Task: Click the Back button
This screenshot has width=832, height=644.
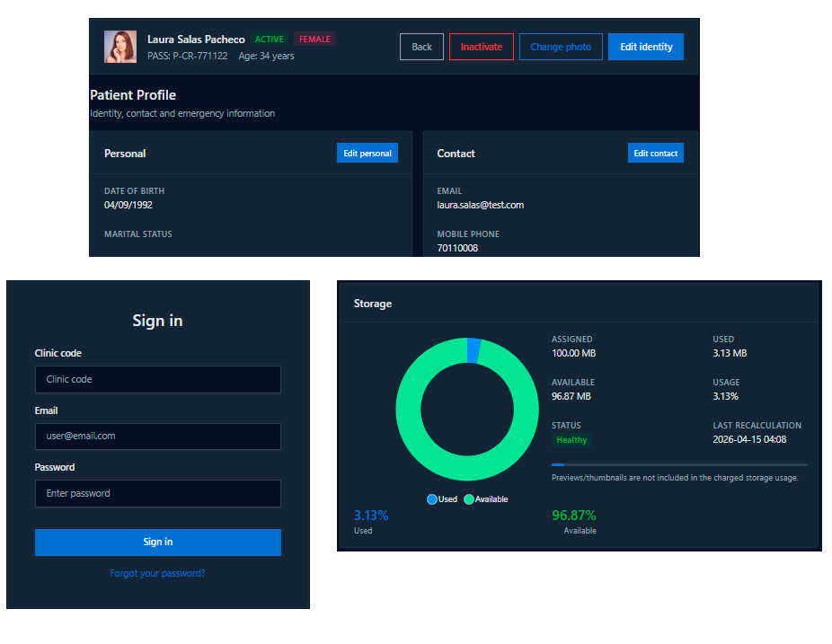Action: 421,47
